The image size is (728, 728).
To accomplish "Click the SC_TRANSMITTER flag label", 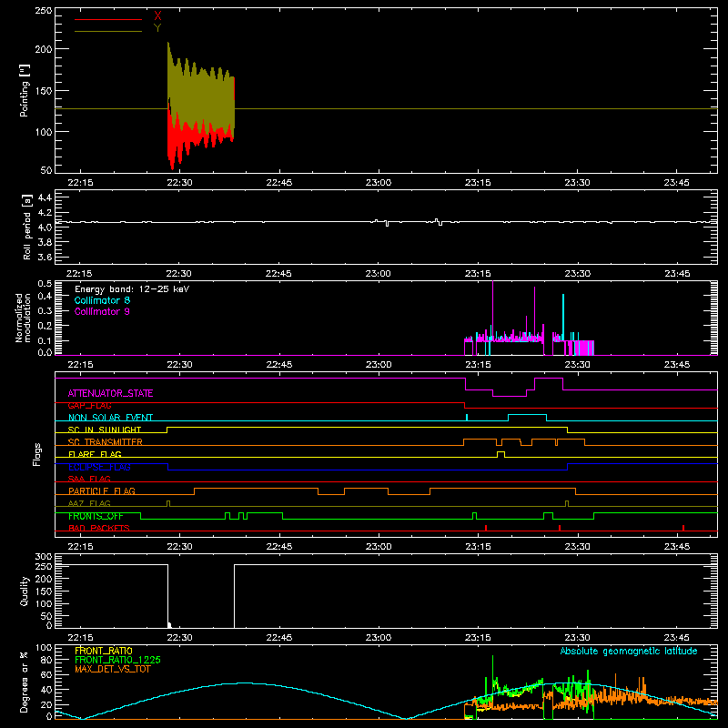I will coord(106,442).
